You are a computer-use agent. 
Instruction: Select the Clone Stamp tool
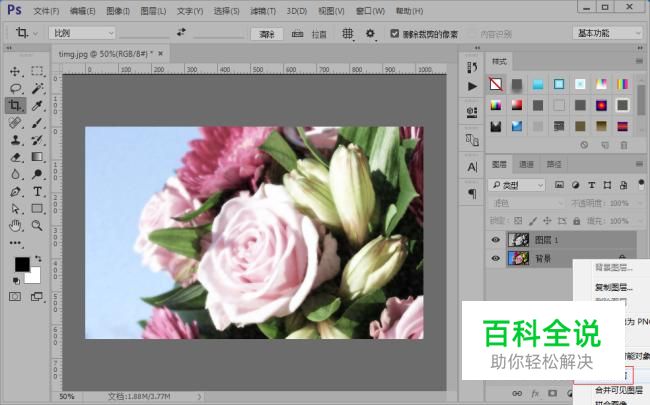point(15,140)
